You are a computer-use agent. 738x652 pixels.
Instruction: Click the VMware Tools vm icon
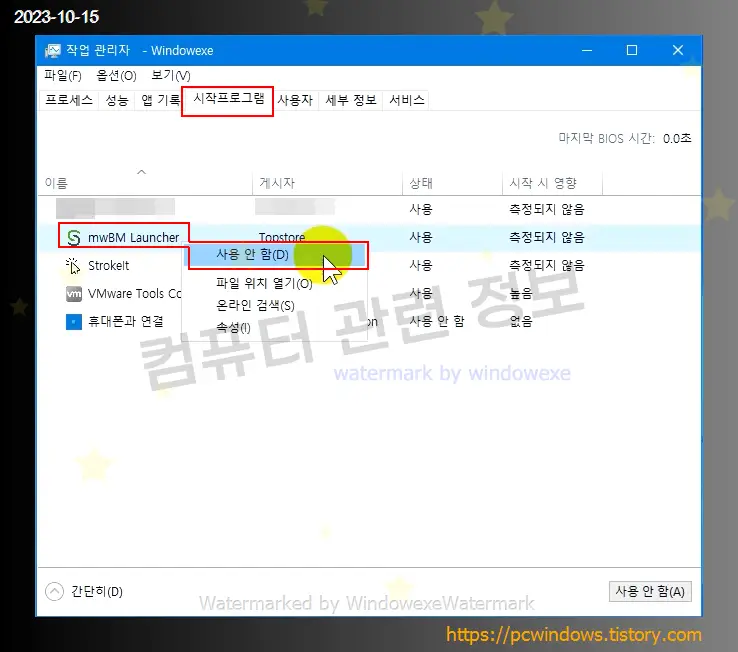74,294
